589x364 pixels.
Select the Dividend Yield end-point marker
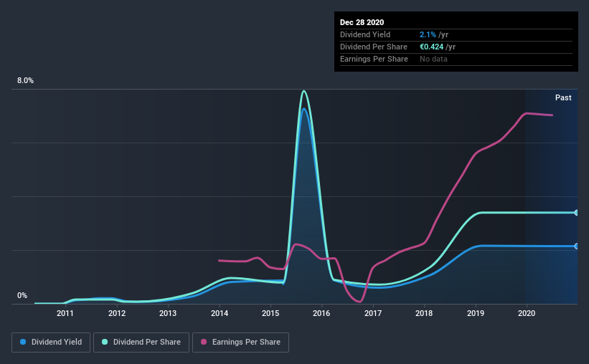[x=577, y=246]
